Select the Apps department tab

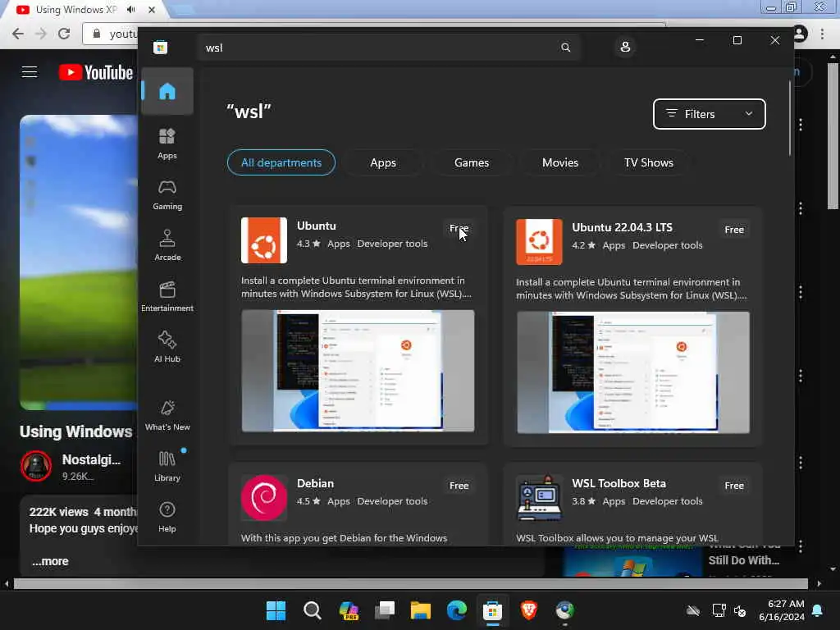pos(383,162)
